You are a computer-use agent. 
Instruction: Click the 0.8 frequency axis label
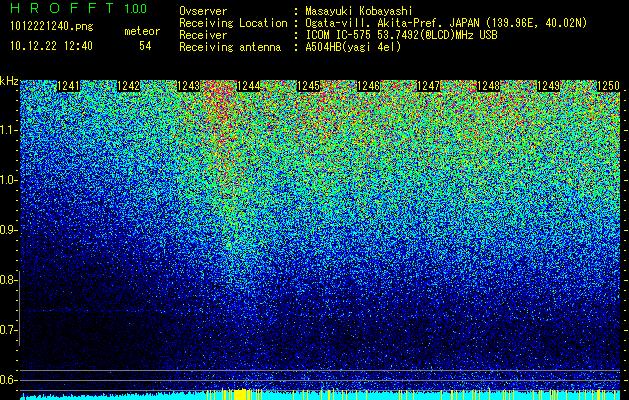tap(8, 280)
